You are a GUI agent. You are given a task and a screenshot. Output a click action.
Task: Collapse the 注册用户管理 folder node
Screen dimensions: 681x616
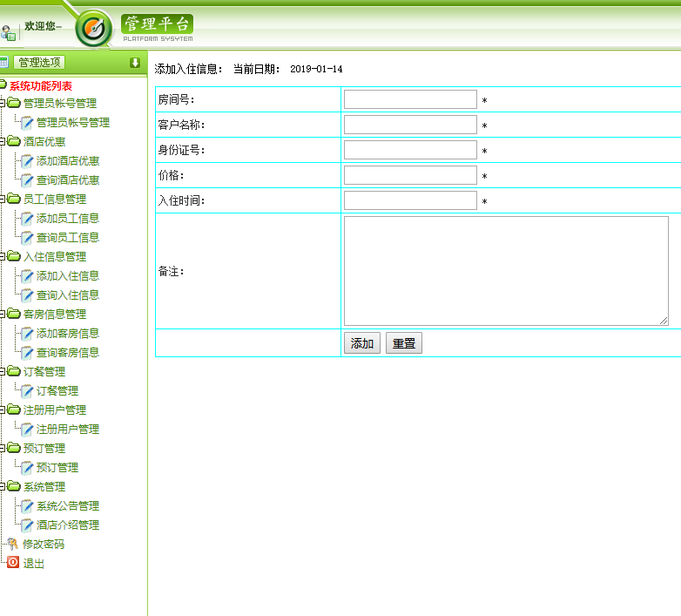2,410
